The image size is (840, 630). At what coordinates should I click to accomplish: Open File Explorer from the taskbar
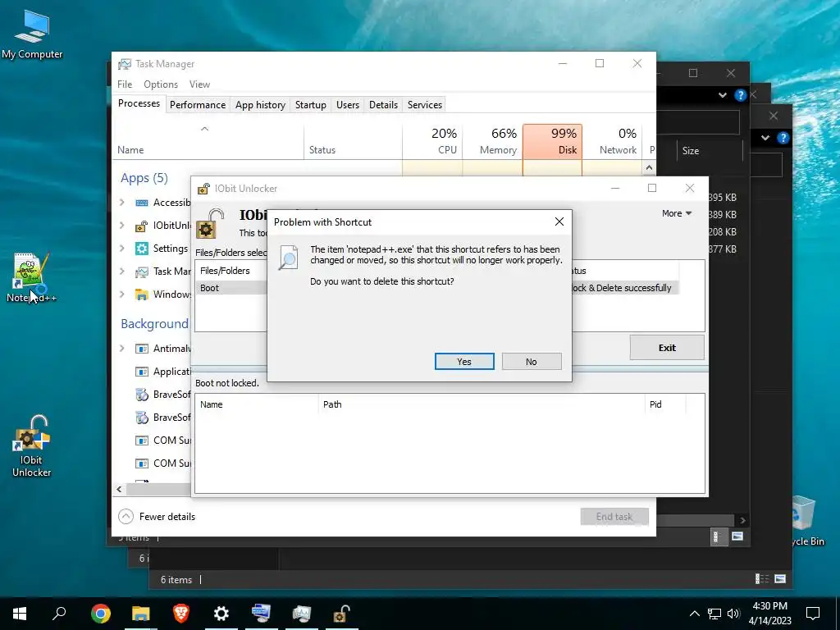tap(141, 614)
